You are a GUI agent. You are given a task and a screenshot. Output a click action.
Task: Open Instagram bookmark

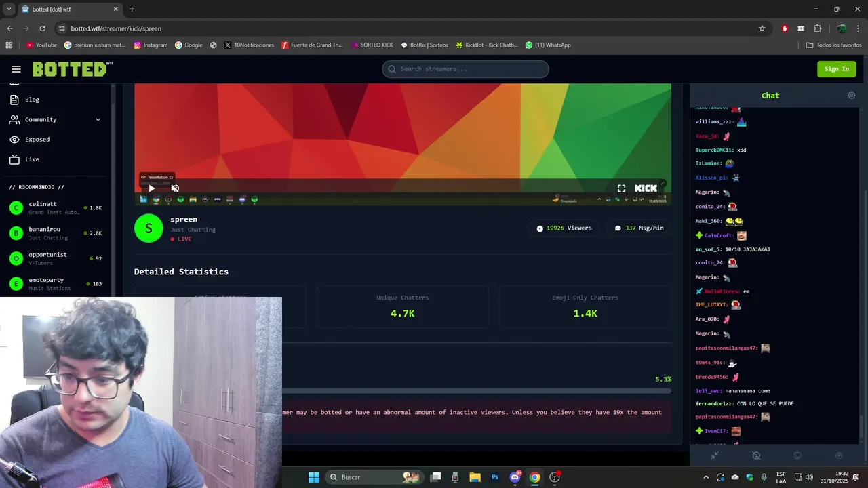pyautogui.click(x=151, y=45)
